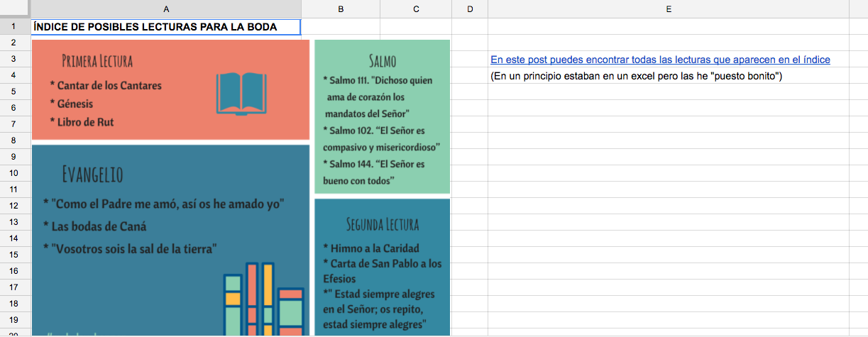Click the select-all corner box of the sheet
Viewport: 868px width, 337px height.
click(x=15, y=9)
